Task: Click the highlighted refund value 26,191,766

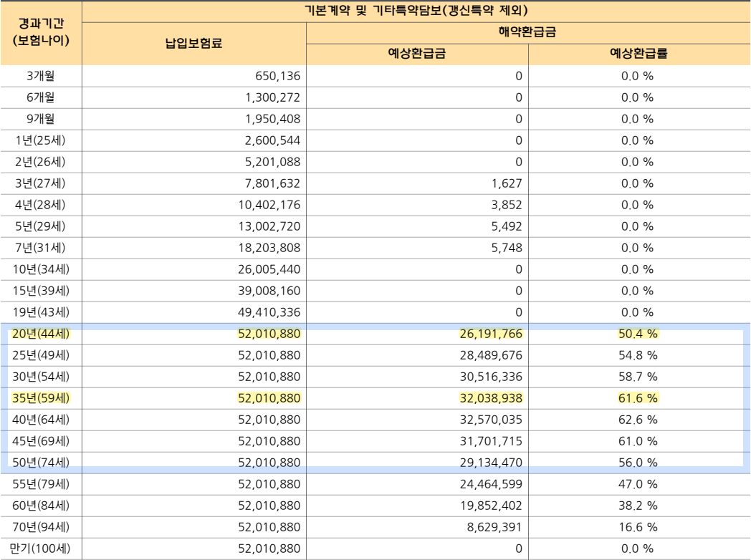Action: click(491, 334)
